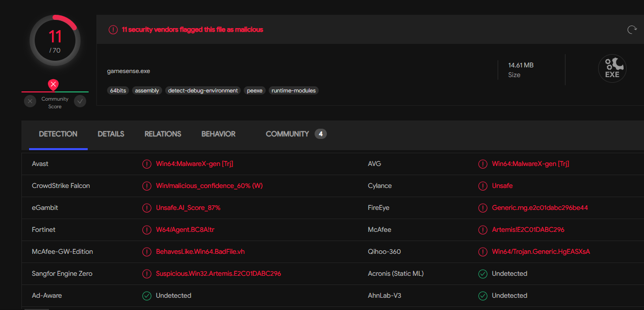Click the EXE file type icon
The height and width of the screenshot is (310, 644).
pyautogui.click(x=612, y=69)
